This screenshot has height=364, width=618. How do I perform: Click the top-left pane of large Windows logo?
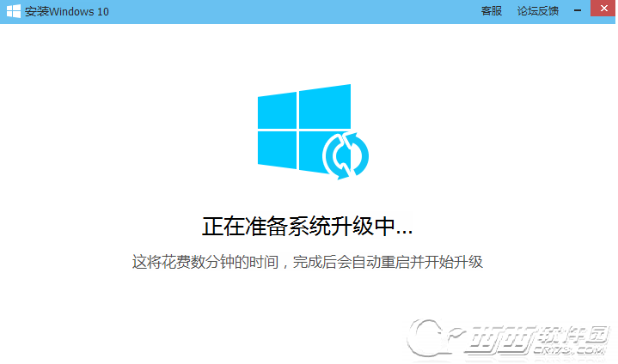(x=277, y=111)
